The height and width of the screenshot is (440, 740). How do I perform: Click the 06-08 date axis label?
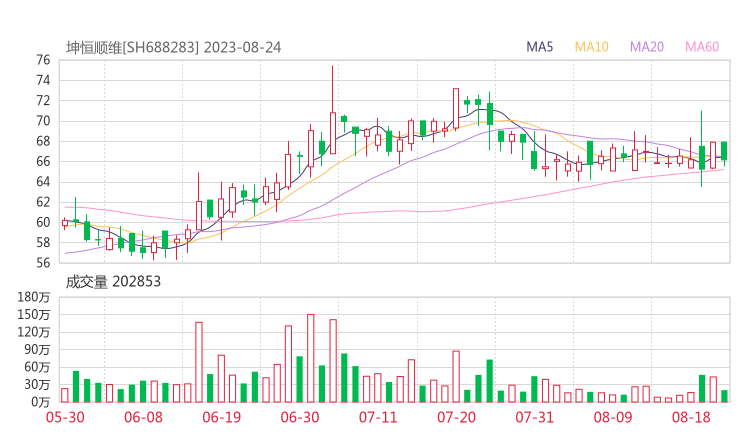click(143, 417)
